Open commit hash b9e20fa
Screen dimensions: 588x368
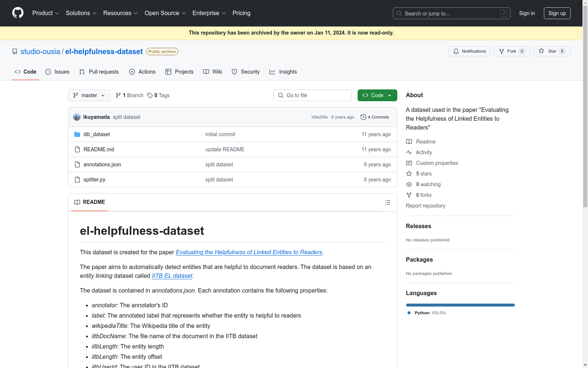319,117
